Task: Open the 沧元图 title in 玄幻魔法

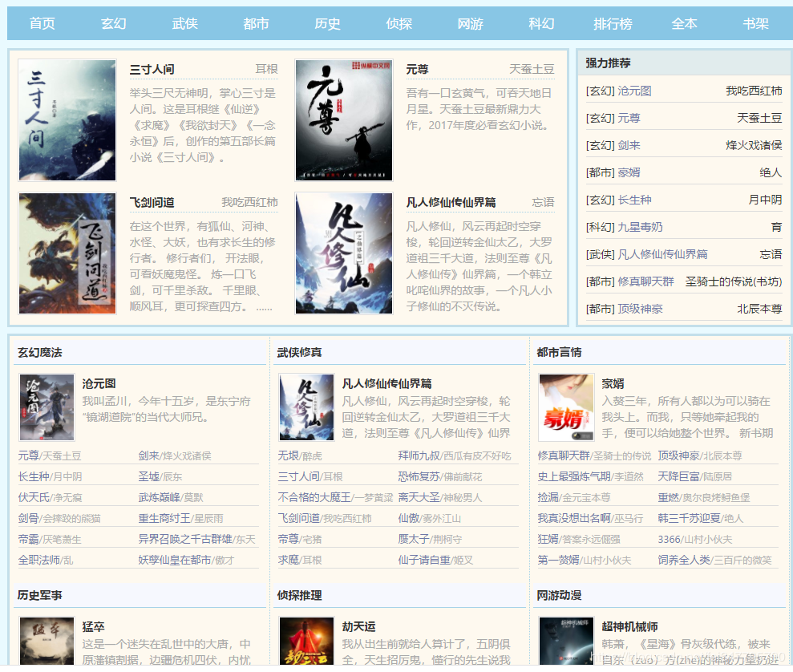Action: [99, 384]
